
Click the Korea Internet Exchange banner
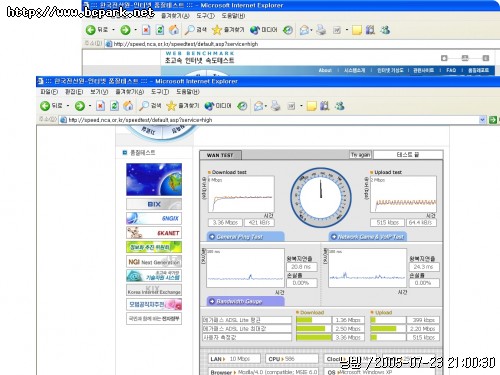click(x=154, y=290)
